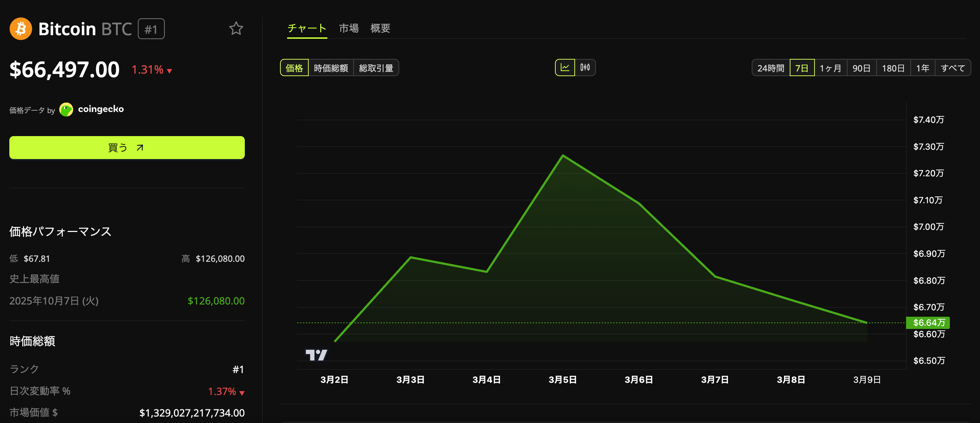Select the 総取引量 chart toggle
The height and width of the screenshot is (423, 980).
pyautogui.click(x=376, y=68)
